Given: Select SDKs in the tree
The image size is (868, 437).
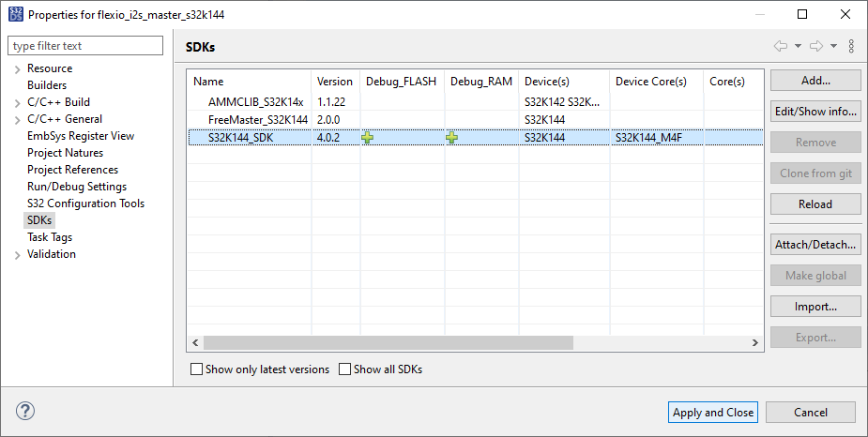Looking at the screenshot, I should coord(39,220).
